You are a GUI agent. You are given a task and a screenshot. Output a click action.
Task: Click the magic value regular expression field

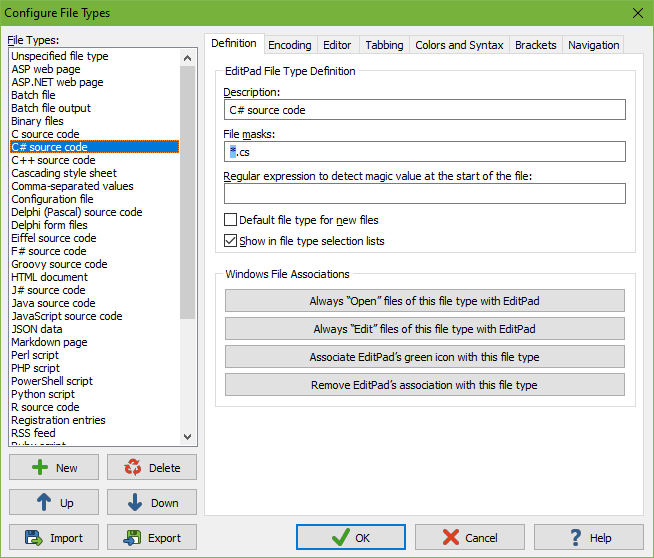pyautogui.click(x=425, y=194)
